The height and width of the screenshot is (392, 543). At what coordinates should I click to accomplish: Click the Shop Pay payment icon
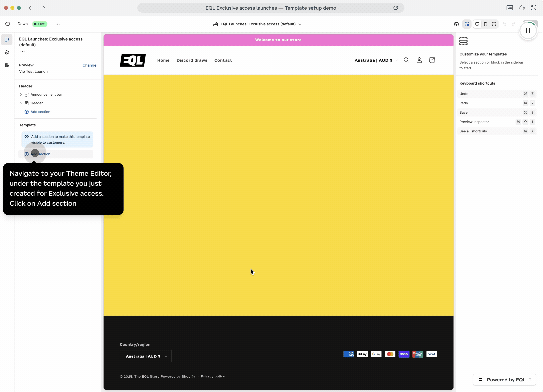(x=404, y=354)
